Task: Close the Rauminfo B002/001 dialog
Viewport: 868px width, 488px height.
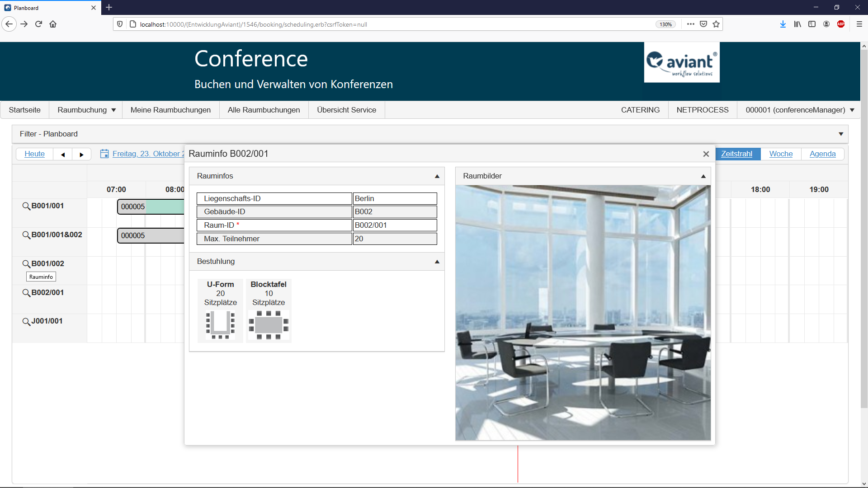Action: (x=706, y=154)
